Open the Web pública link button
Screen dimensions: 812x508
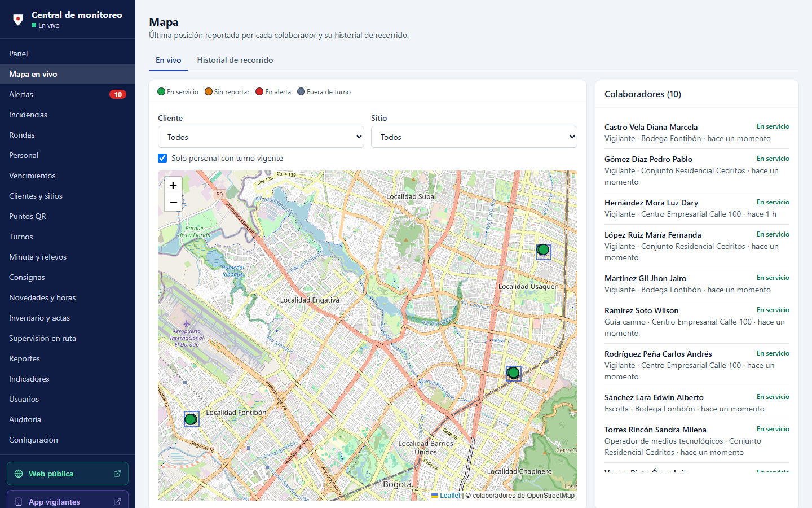point(68,474)
